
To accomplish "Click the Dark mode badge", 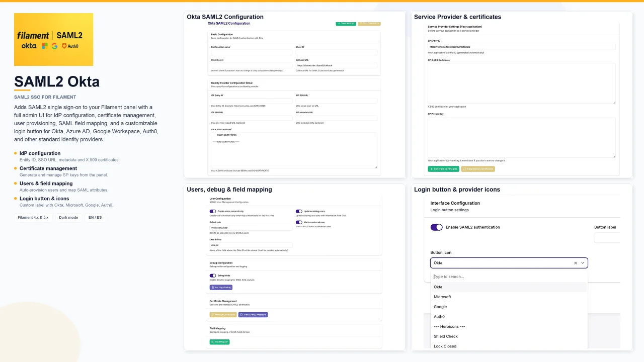I will [x=68, y=218].
